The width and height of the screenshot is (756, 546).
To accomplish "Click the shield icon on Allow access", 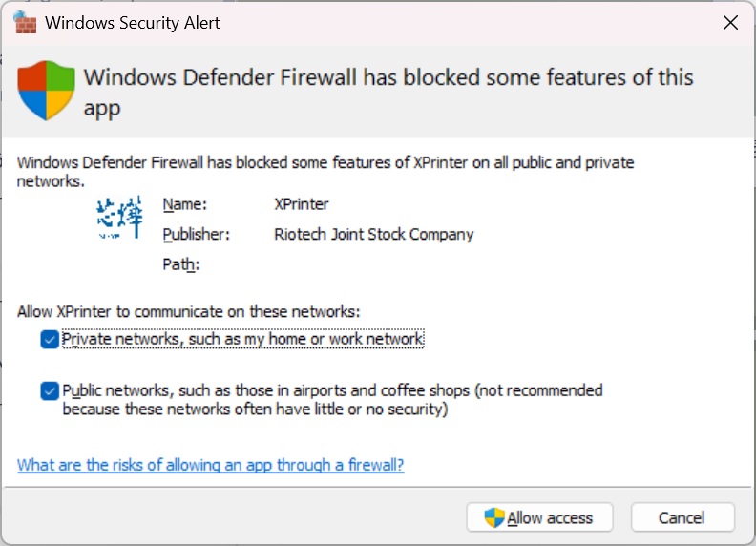I will pyautogui.click(x=494, y=518).
